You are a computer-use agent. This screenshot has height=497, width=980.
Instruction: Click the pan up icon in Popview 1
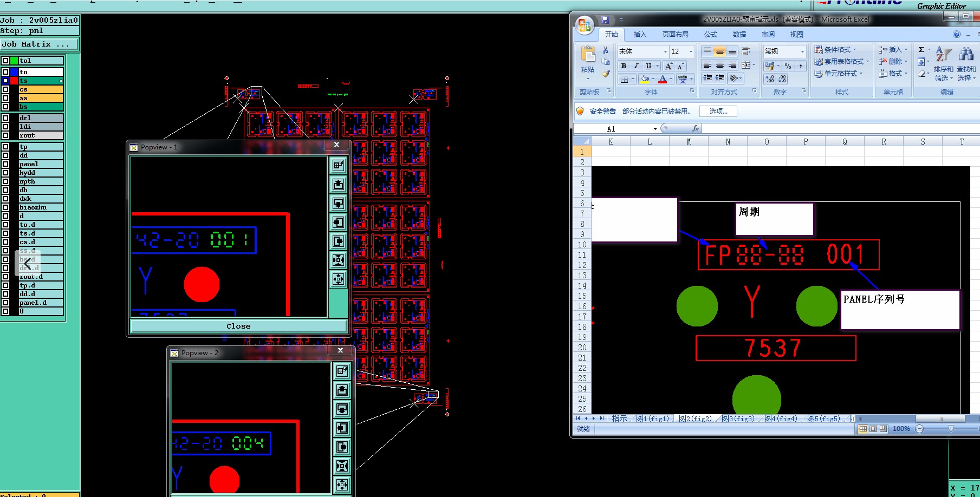tap(338, 184)
